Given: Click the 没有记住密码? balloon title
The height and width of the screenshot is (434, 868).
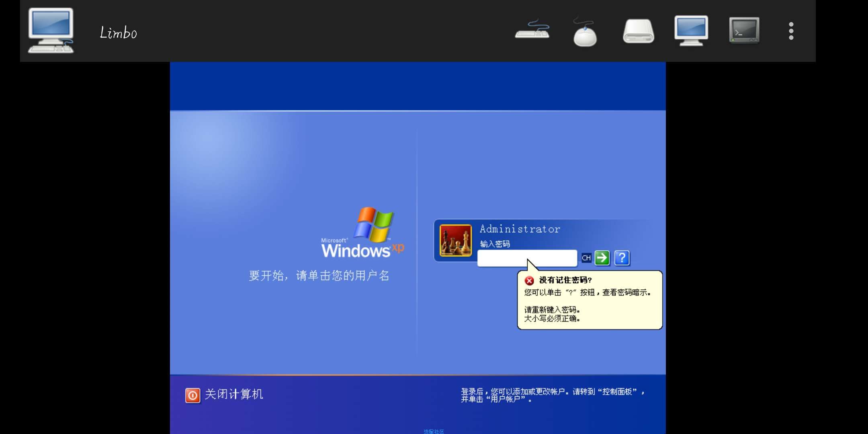Looking at the screenshot, I should click(565, 280).
